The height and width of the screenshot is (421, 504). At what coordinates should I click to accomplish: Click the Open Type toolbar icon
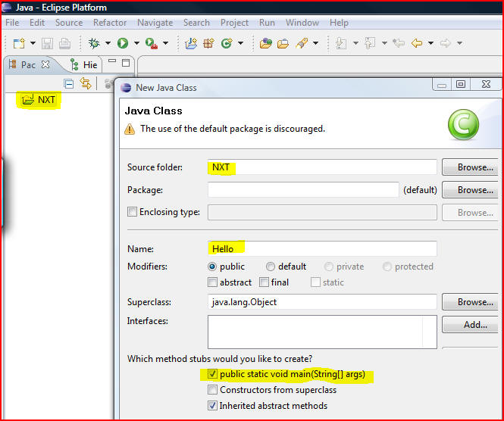(266, 43)
